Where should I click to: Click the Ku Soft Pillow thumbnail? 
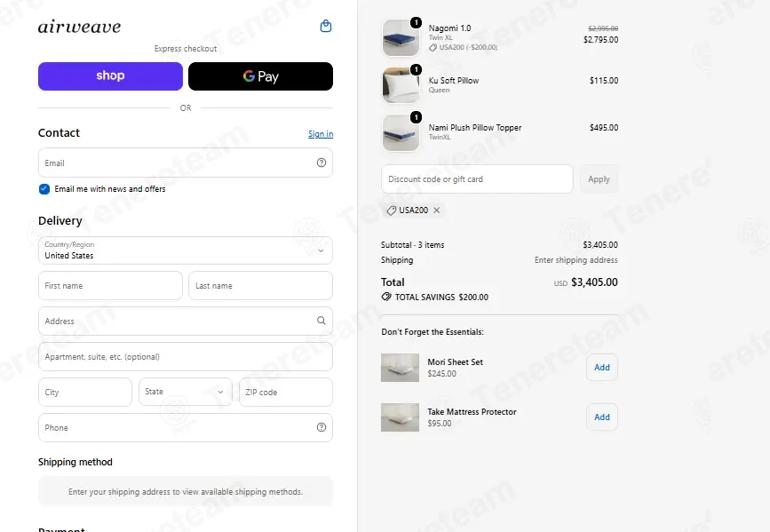pos(401,85)
